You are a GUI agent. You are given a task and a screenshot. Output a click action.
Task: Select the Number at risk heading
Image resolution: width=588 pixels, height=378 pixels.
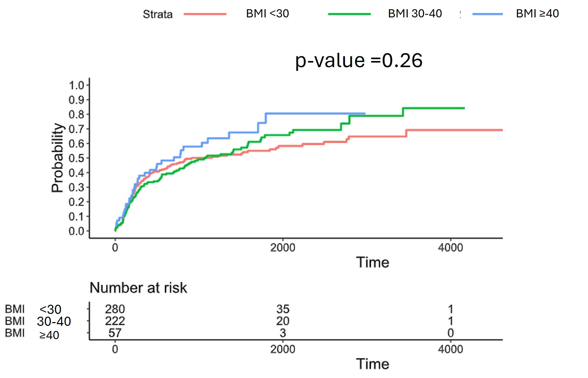pos(138,288)
